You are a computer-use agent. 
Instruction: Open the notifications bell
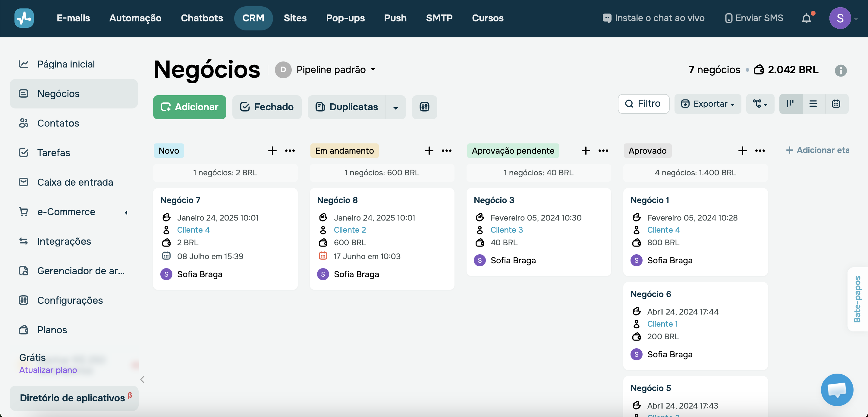(806, 18)
